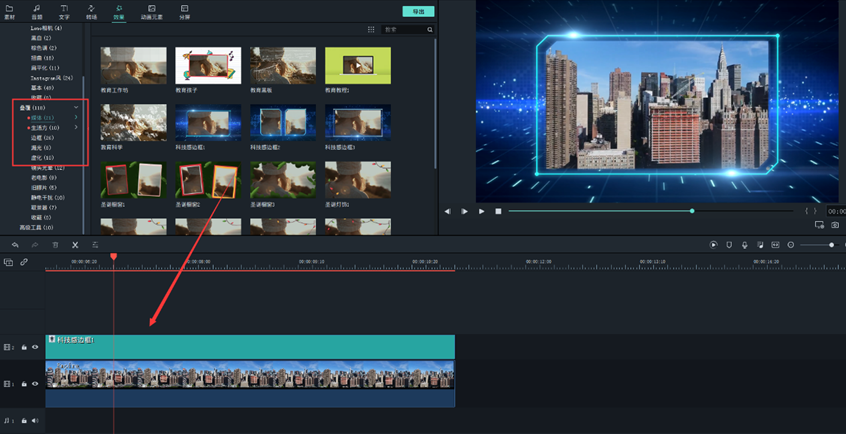The width and height of the screenshot is (846, 434).
Task: Mute audio track 1 speaker icon
Action: [35, 421]
